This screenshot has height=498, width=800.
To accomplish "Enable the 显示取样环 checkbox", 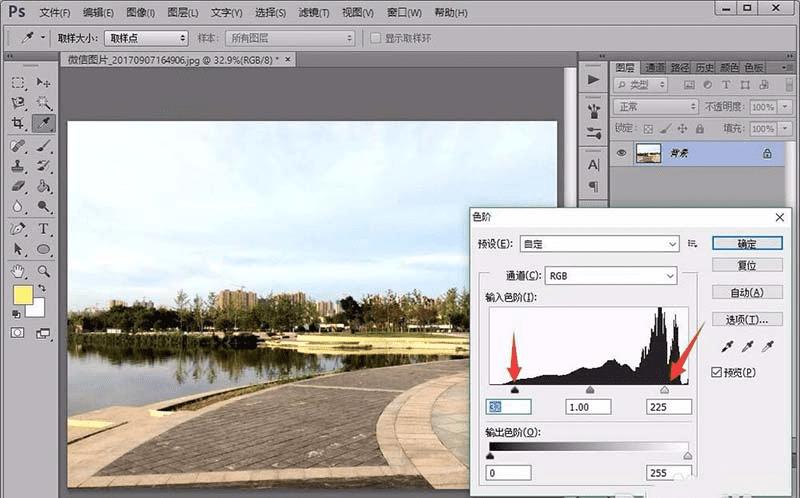I will 376,38.
